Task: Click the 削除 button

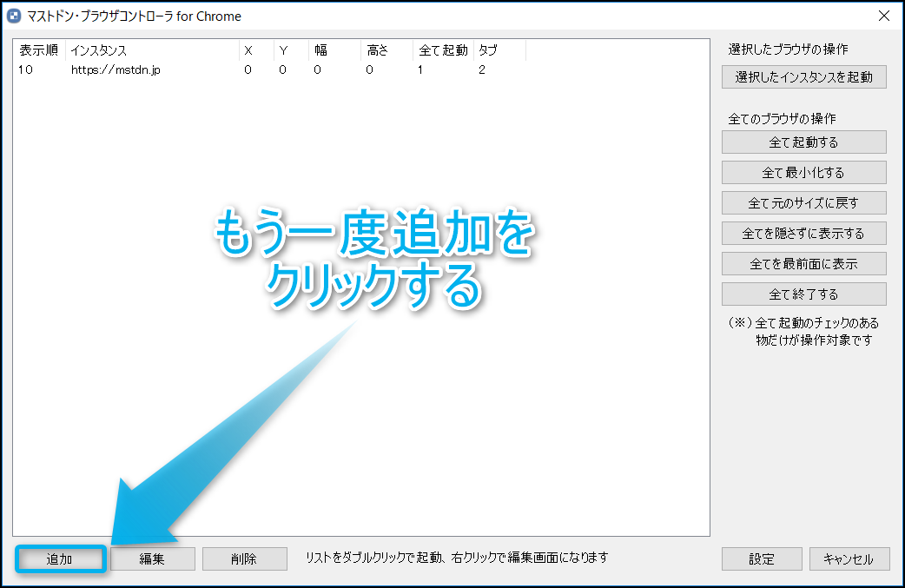Action: tap(244, 559)
